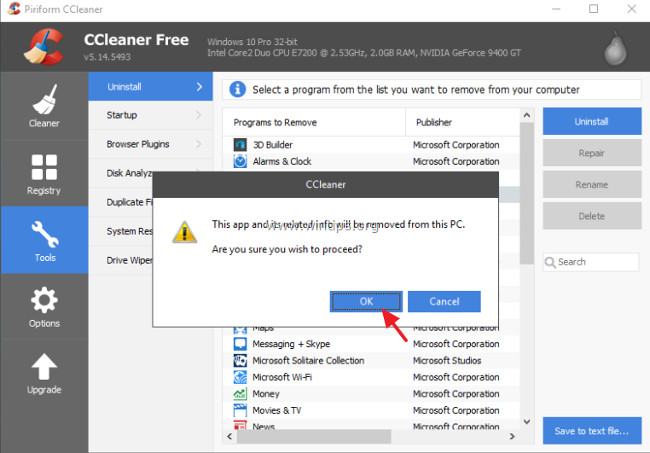Click the Delete button
Image resolution: width=650 pixels, height=453 pixels.
pos(592,216)
